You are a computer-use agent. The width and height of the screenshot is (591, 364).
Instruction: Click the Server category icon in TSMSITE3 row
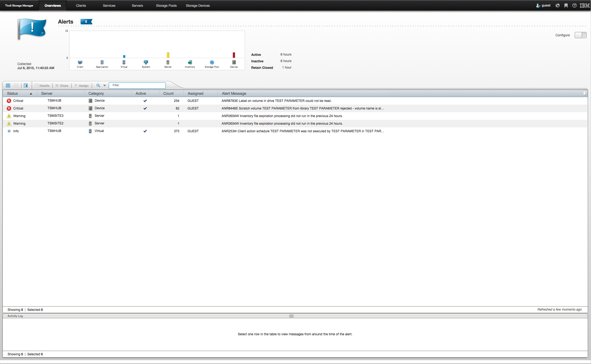90,116
